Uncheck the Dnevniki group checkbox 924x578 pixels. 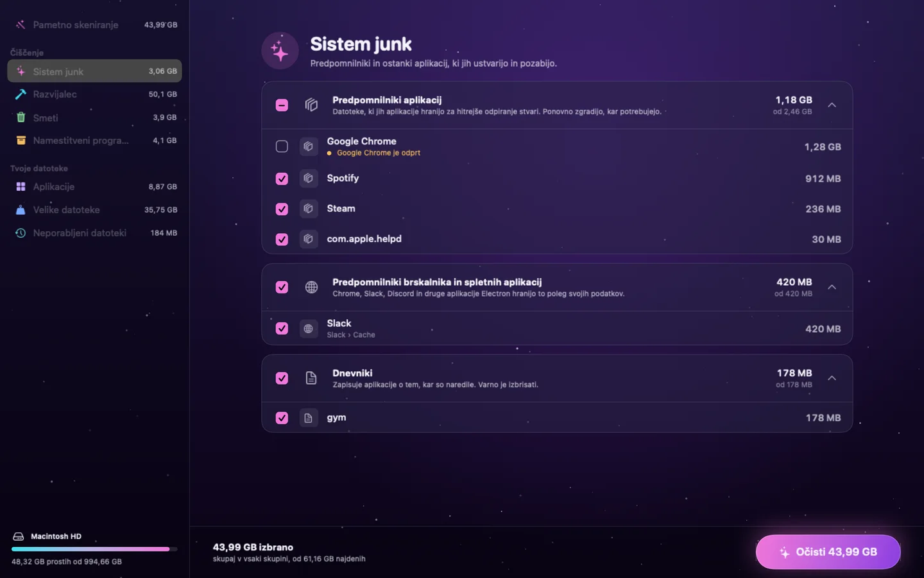[282, 378]
